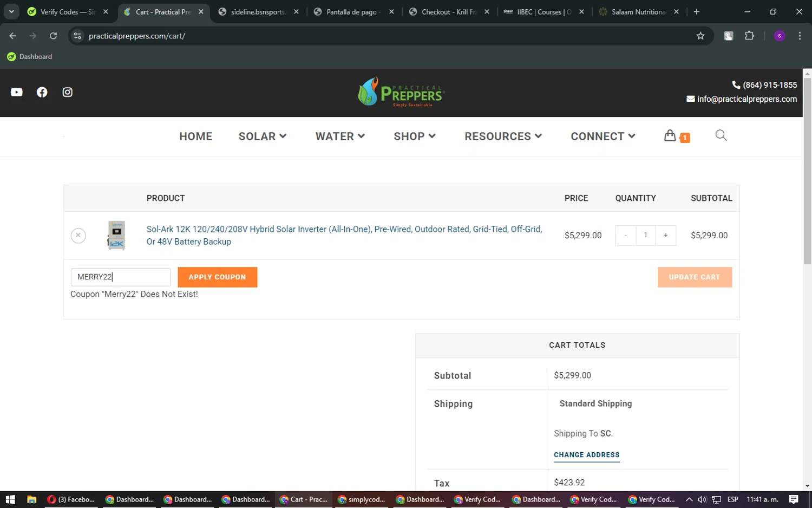Image resolution: width=812 pixels, height=508 pixels.
Task: Close the Verify Codes tab
Action: tap(106, 11)
